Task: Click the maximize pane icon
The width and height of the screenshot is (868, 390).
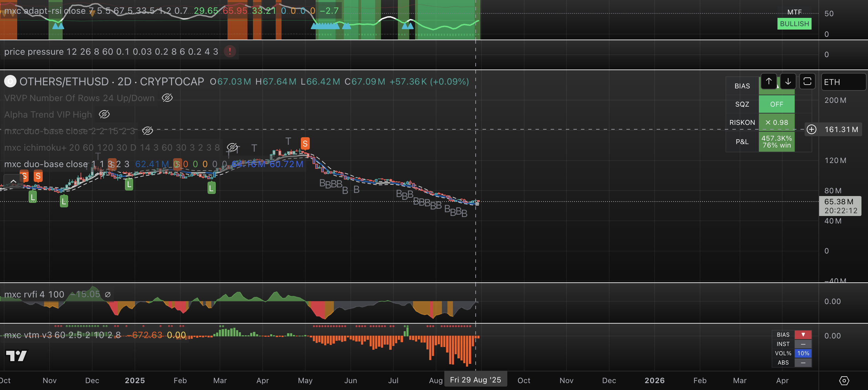Action: [x=807, y=82]
